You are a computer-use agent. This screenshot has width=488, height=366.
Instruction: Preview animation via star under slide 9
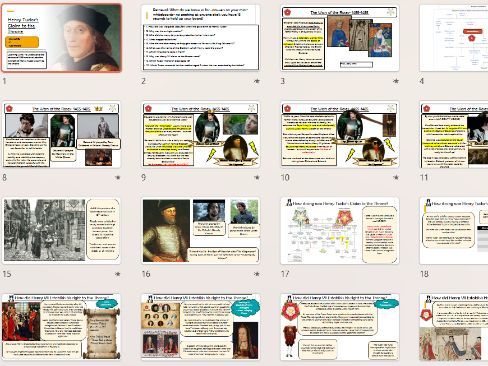pyautogui.click(x=257, y=178)
